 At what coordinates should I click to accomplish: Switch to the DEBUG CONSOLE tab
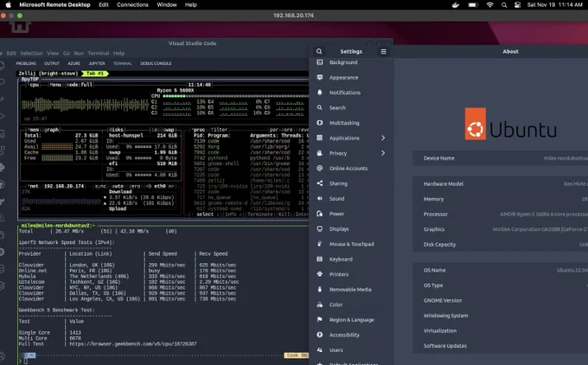click(x=156, y=63)
